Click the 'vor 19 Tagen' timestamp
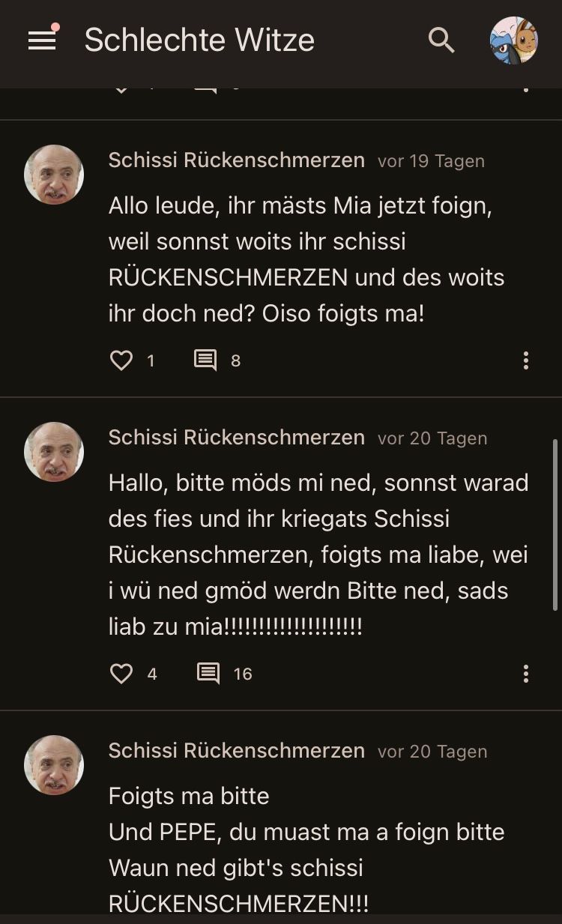 click(x=431, y=161)
